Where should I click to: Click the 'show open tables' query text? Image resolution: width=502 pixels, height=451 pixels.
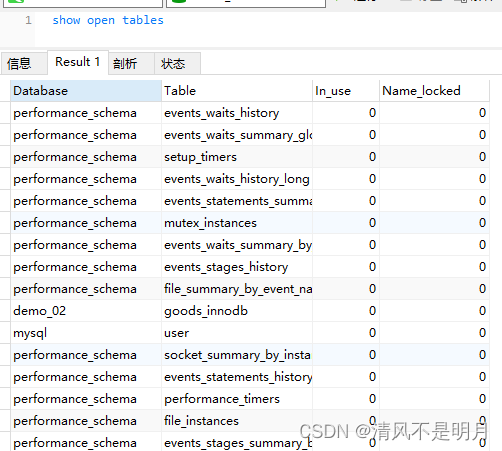point(108,20)
